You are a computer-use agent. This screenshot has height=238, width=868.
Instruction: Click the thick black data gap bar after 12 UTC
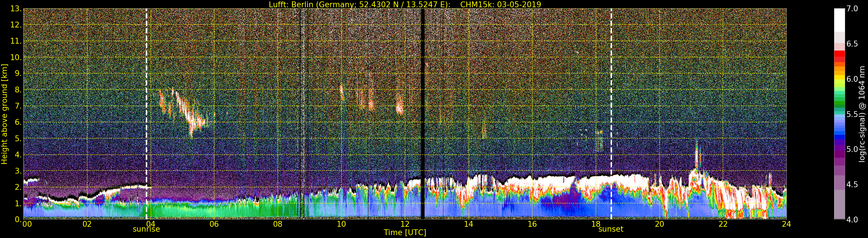point(423,114)
